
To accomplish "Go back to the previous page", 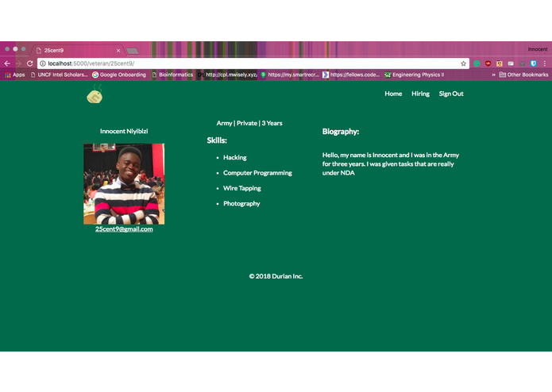I will 7,63.
